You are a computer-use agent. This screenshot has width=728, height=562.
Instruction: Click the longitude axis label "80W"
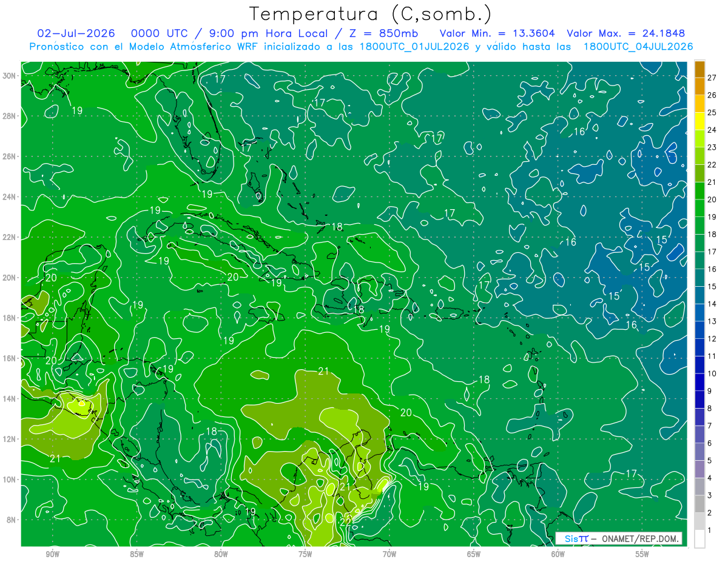[221, 554]
